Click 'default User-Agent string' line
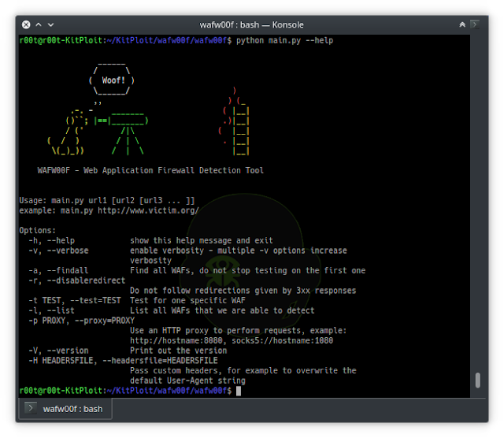 [187, 380]
